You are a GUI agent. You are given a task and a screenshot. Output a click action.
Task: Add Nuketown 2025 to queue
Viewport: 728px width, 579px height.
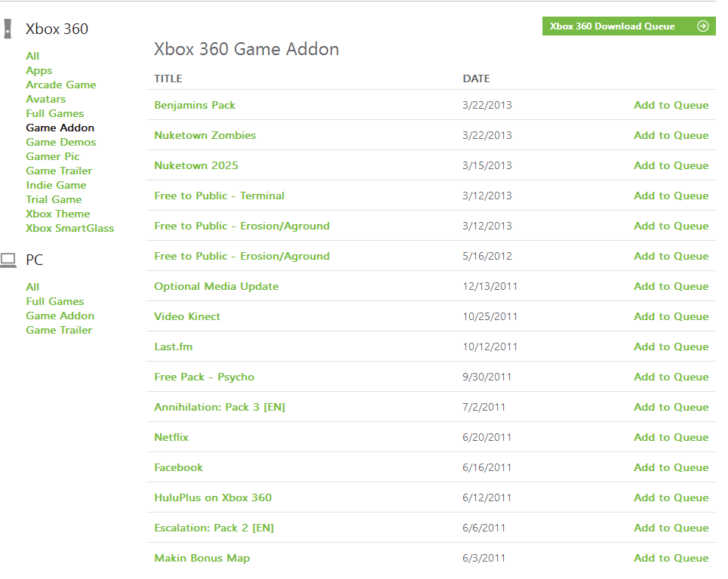pos(671,166)
